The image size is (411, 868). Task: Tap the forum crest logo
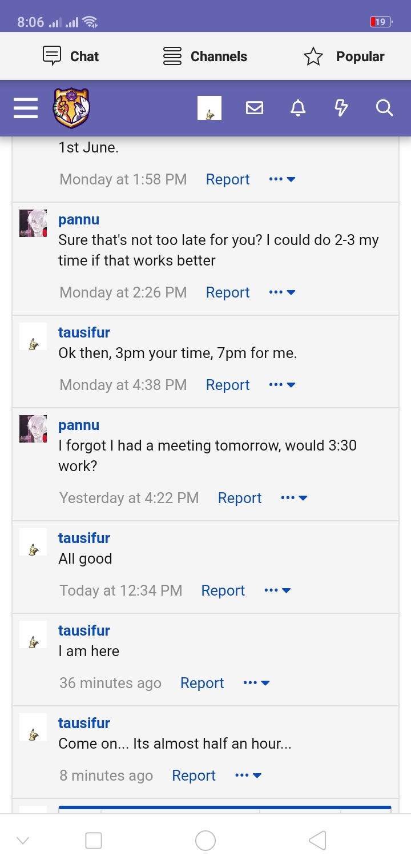71,108
